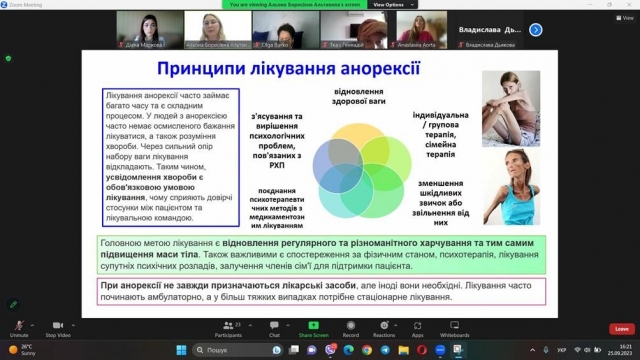The image size is (640, 360).
Task: Show next participants with blue arrow
Action: [x=536, y=30]
